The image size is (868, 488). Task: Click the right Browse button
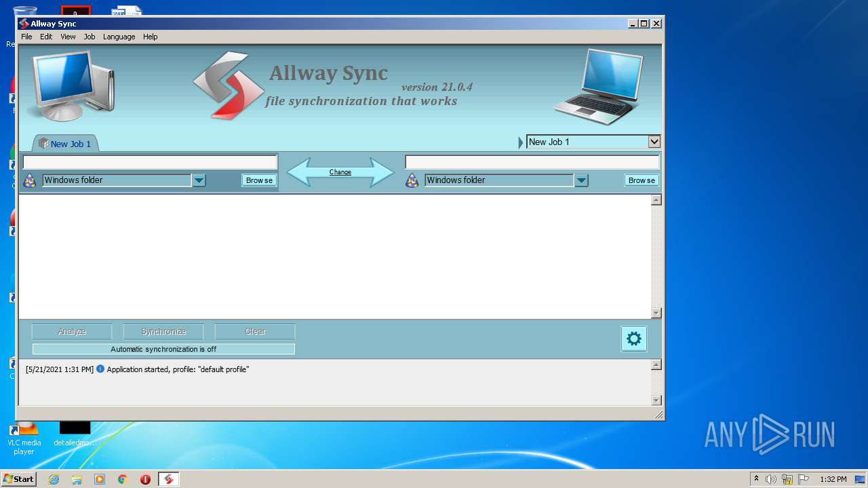642,180
